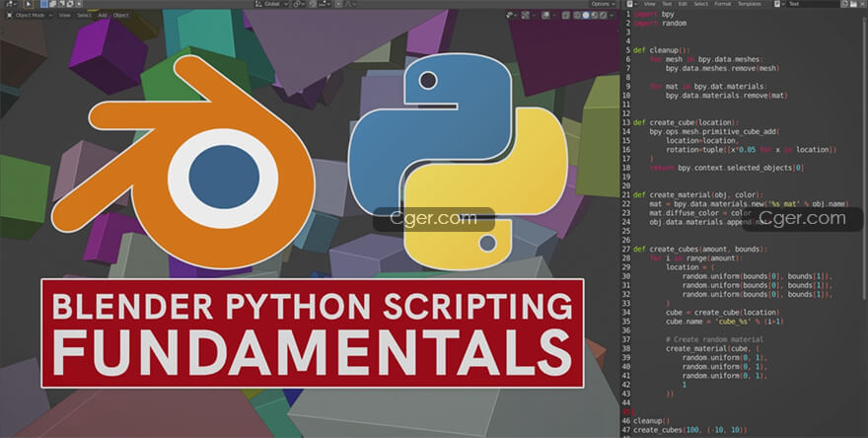Viewport: 868px width, 438px height.
Task: Click the 'import random' code line
Action: (660, 24)
